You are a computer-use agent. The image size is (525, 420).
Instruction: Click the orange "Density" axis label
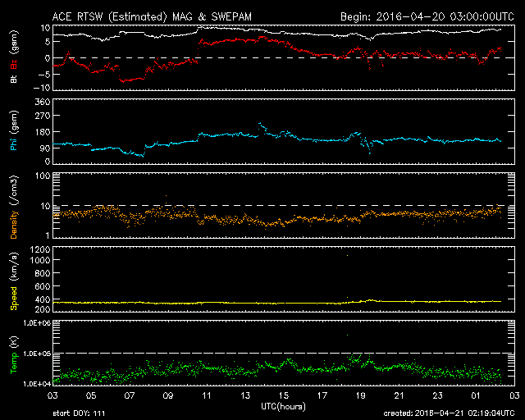pos(14,225)
